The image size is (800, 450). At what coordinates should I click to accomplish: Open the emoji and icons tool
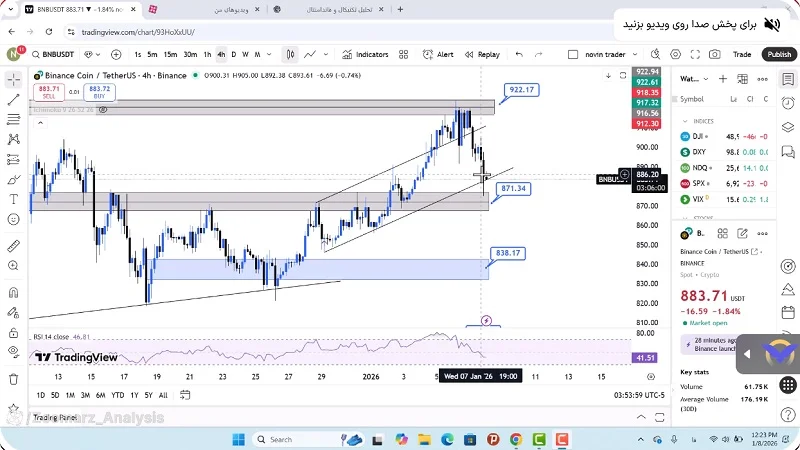[x=14, y=220]
